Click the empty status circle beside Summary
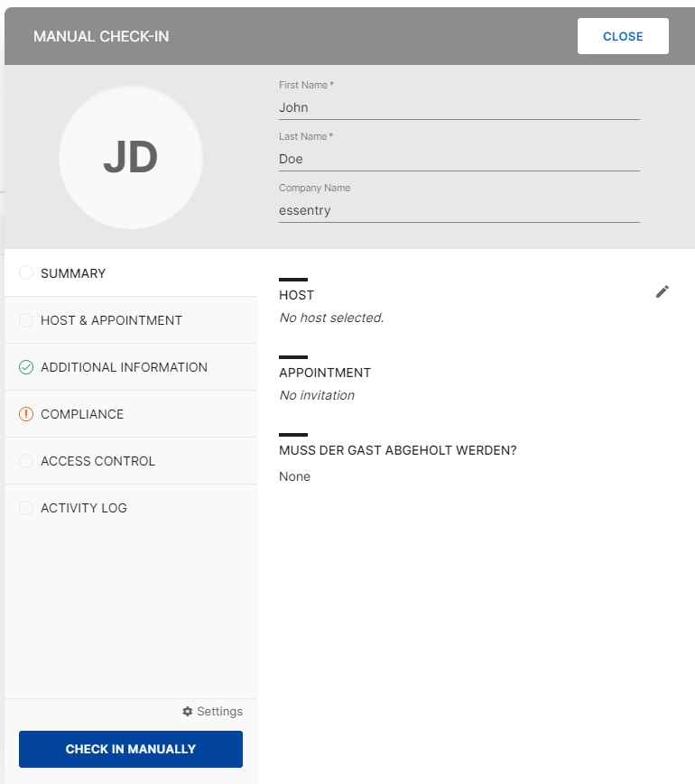Image resolution: width=695 pixels, height=784 pixels. tap(26, 273)
